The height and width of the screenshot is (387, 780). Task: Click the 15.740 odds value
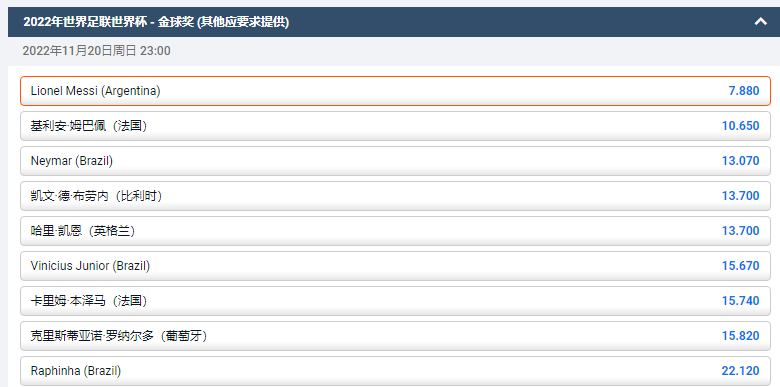[x=741, y=301]
